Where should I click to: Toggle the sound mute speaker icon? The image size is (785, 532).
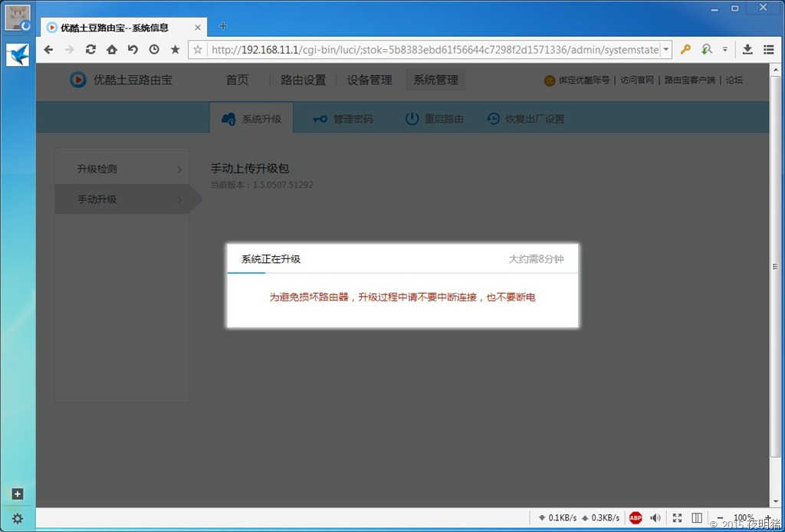[655, 518]
